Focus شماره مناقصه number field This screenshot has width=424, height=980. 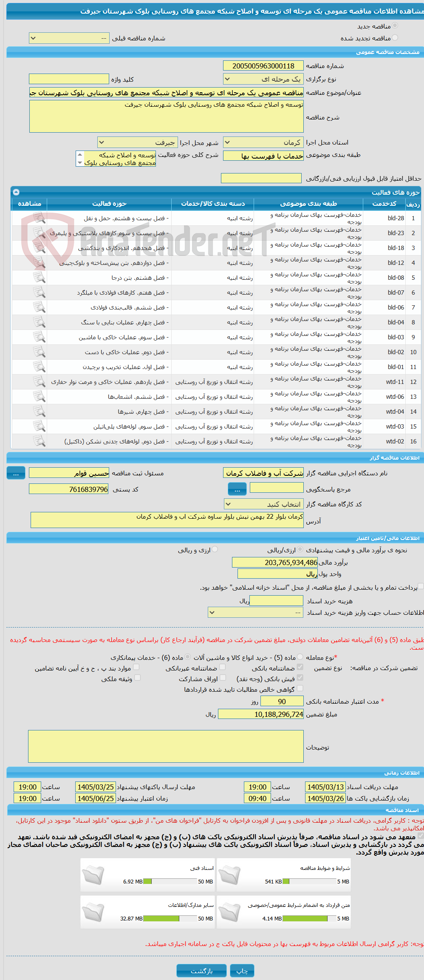(263, 66)
